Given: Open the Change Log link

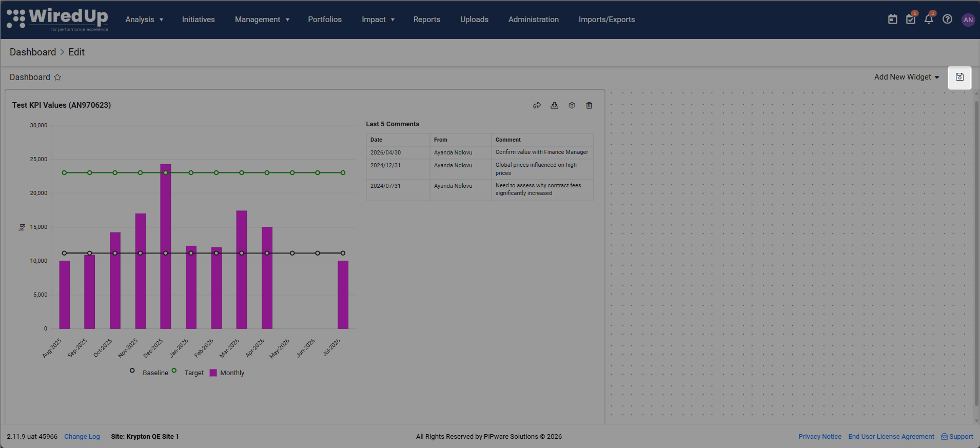Looking at the screenshot, I should tap(82, 437).
